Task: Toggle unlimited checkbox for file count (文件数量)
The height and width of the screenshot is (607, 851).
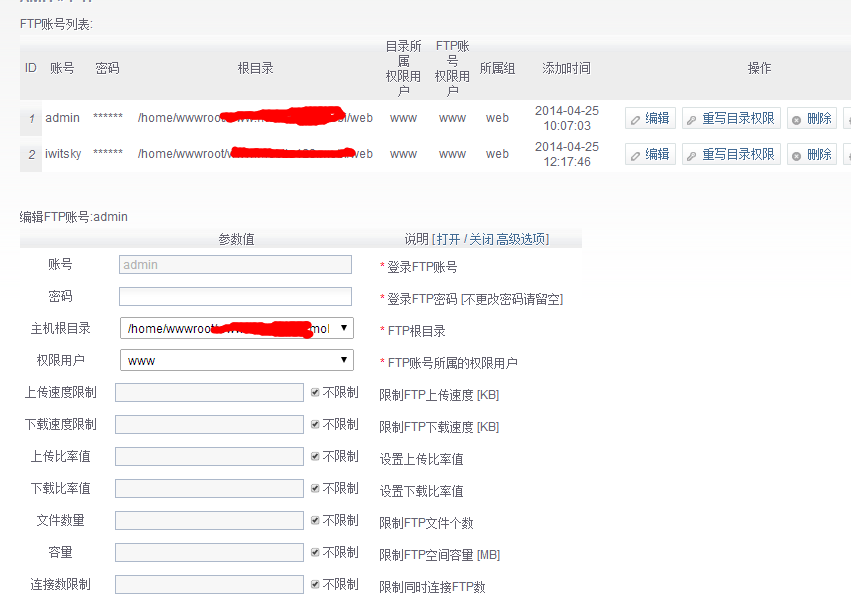Action: [x=316, y=521]
